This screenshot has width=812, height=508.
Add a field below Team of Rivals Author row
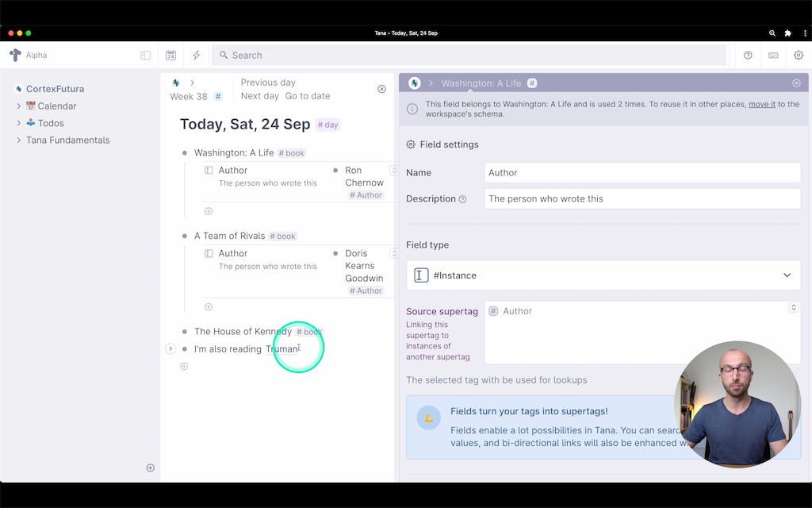pyautogui.click(x=209, y=307)
